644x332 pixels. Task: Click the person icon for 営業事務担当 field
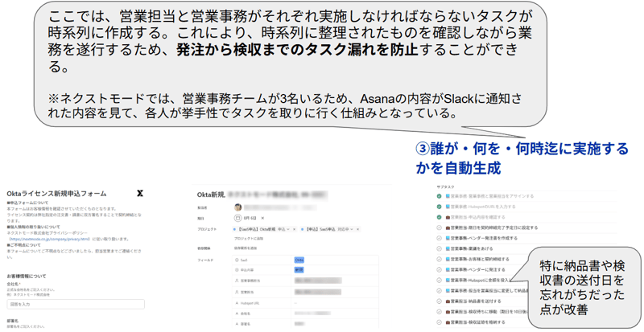(x=237, y=281)
